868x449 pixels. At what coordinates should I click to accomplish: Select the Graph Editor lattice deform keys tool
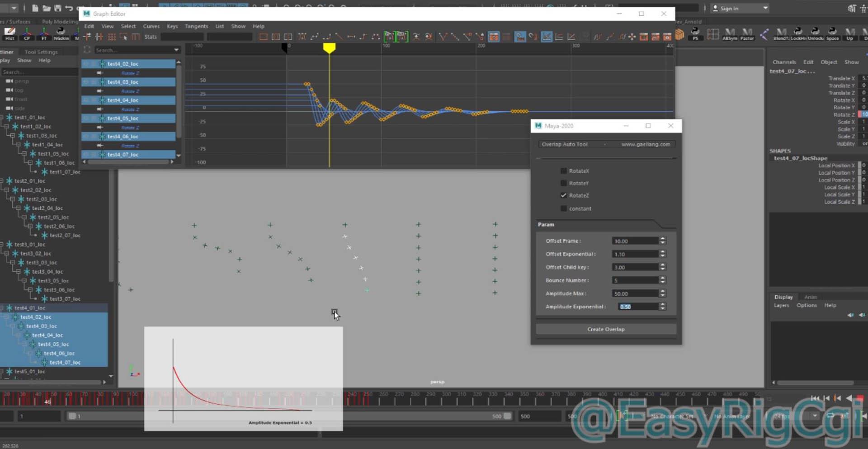pyautogui.click(x=112, y=37)
